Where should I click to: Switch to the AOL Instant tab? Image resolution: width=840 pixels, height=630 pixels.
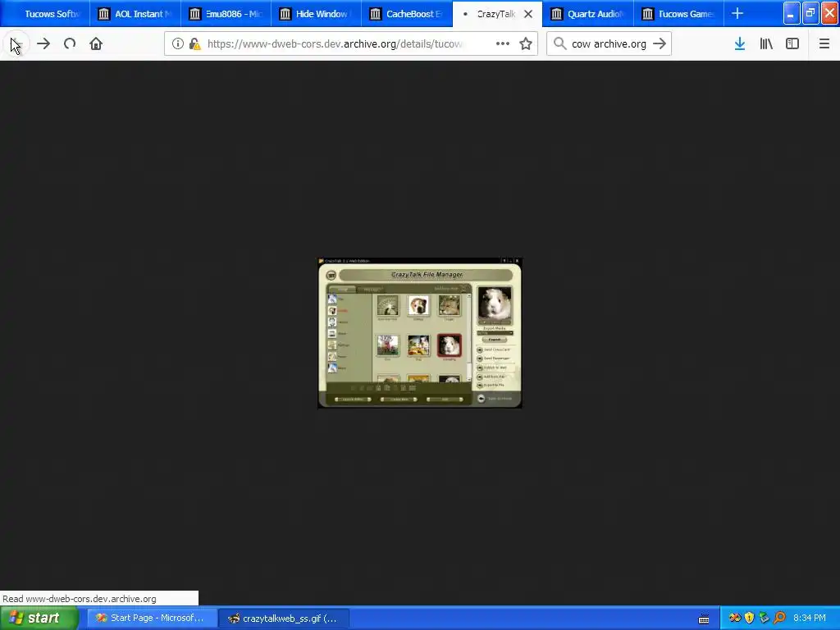[x=135, y=14]
